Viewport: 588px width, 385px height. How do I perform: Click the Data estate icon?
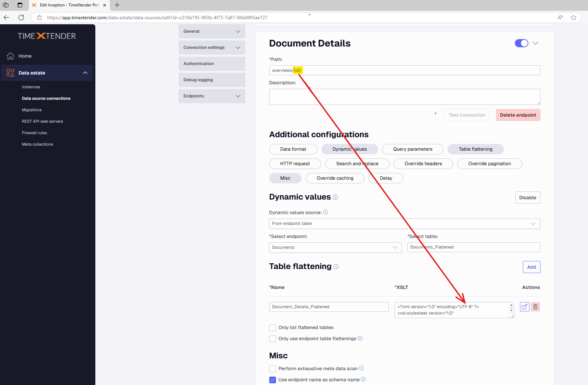[10, 73]
